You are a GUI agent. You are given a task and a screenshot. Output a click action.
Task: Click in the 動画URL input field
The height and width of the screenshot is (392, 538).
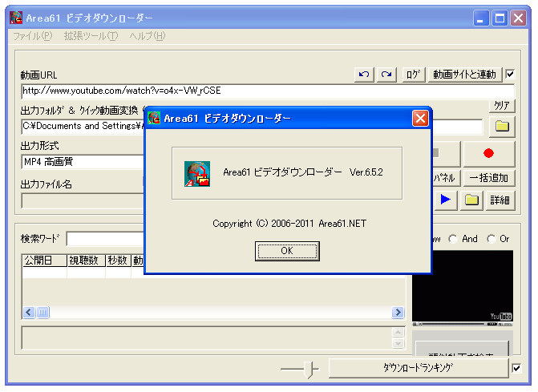[x=268, y=91]
